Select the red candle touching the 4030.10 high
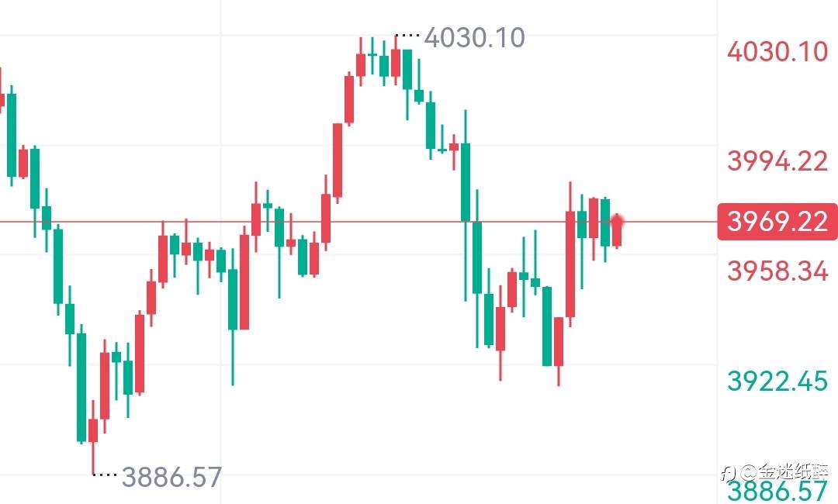838x504 pixels. pyautogui.click(x=396, y=62)
